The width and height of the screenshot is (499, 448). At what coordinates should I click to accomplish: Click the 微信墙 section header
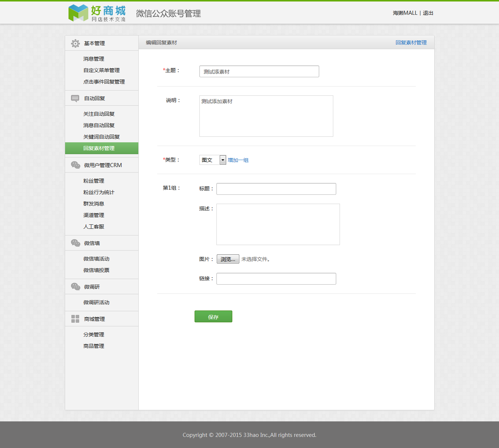[102, 243]
